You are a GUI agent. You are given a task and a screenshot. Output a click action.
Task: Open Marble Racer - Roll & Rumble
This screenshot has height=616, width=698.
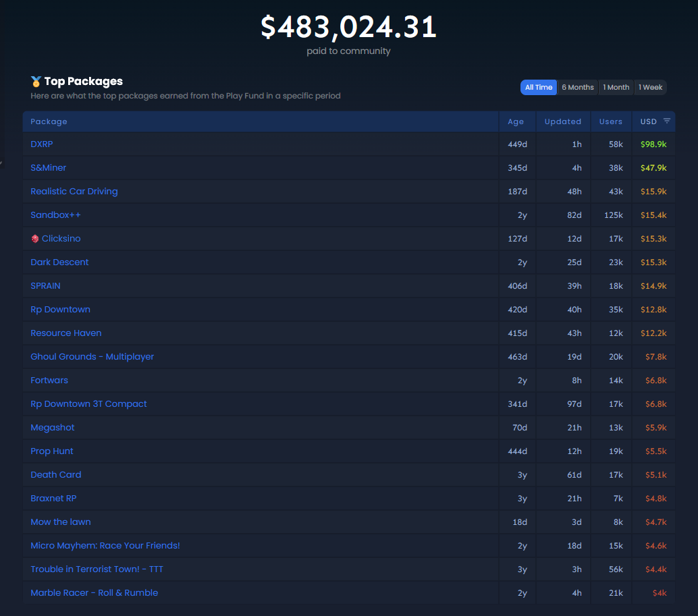click(94, 592)
